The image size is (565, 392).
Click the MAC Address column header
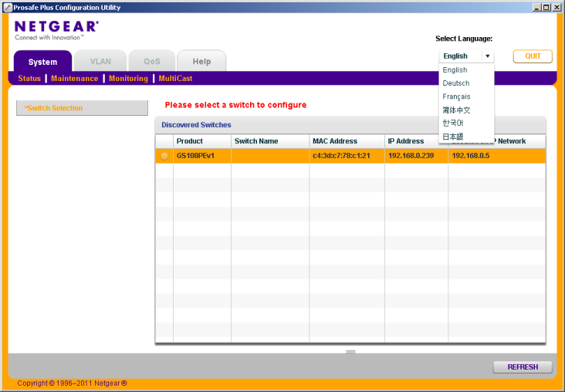coord(347,141)
